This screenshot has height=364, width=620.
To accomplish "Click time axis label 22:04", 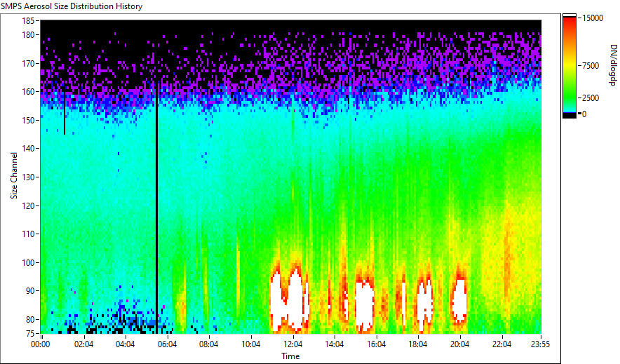I will click(501, 344).
